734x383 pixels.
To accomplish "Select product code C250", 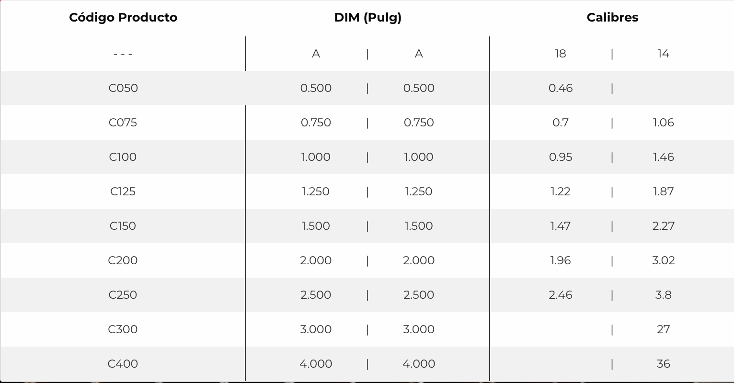I will (123, 295).
